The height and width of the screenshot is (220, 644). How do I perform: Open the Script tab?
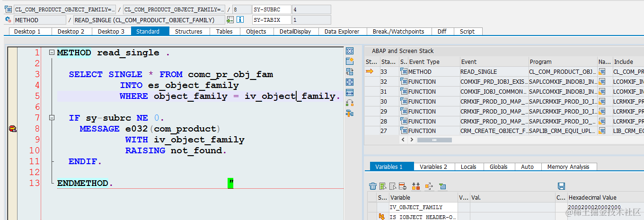click(467, 31)
